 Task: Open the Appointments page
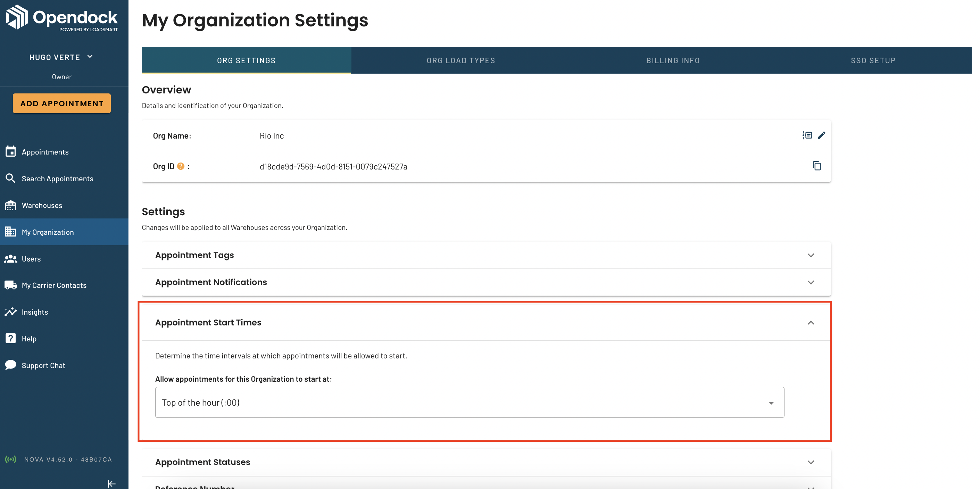[64, 151]
